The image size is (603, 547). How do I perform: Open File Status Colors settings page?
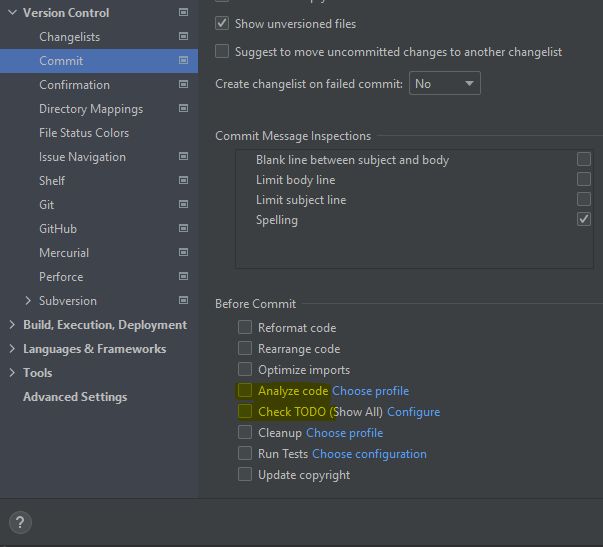pos(84,133)
